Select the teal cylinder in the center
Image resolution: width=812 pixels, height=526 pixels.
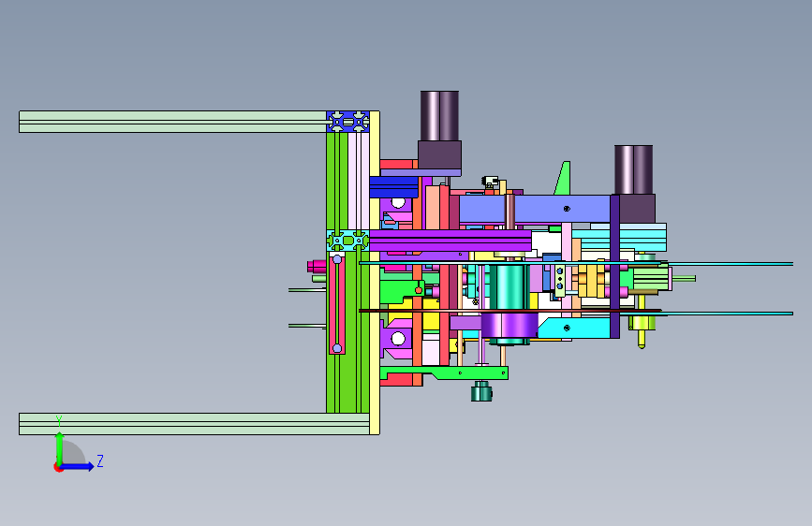(x=509, y=287)
